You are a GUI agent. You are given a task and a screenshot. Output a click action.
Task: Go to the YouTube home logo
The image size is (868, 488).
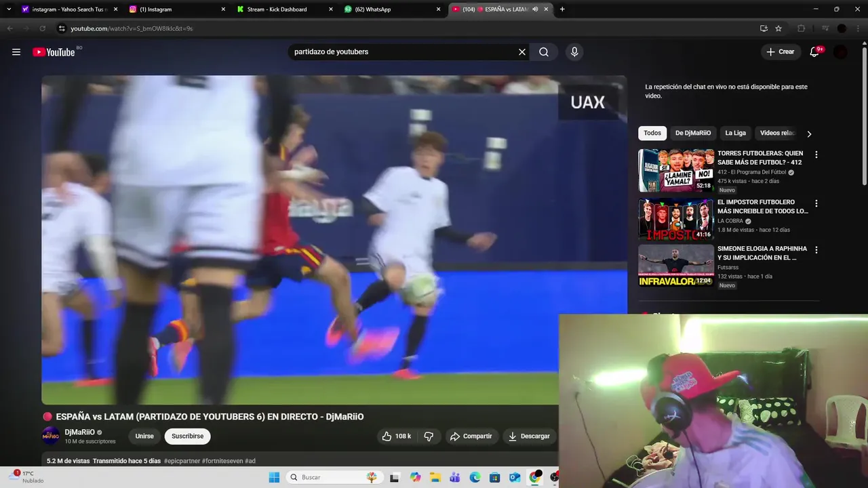54,52
